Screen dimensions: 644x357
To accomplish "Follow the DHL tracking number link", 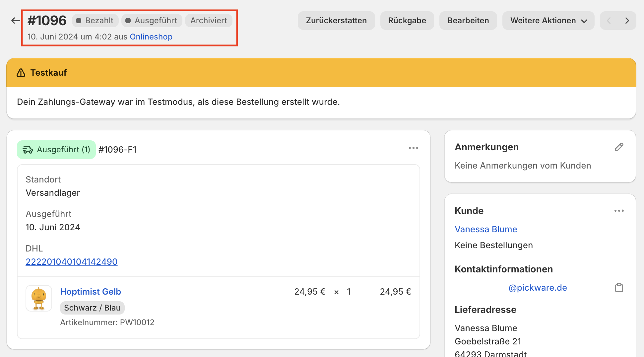I will pyautogui.click(x=71, y=262).
